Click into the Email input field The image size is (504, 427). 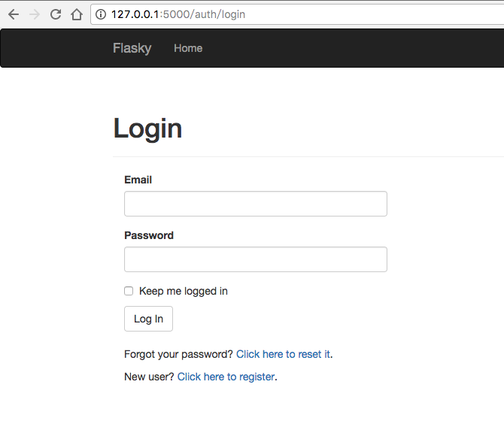tap(255, 204)
